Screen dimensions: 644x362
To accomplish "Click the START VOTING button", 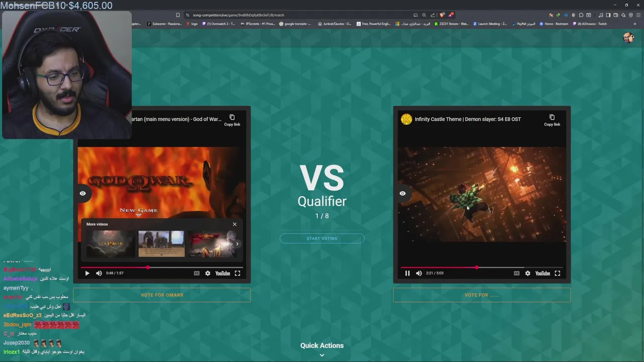I will point(322,238).
